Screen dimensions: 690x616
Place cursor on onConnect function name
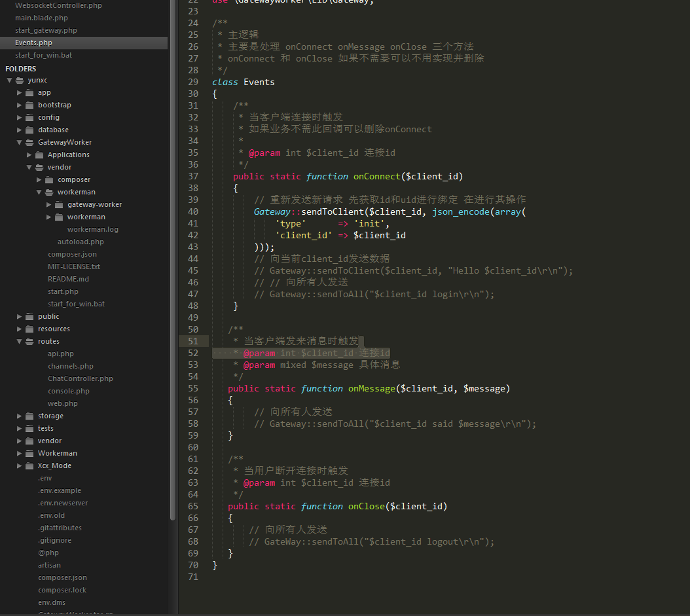point(376,177)
